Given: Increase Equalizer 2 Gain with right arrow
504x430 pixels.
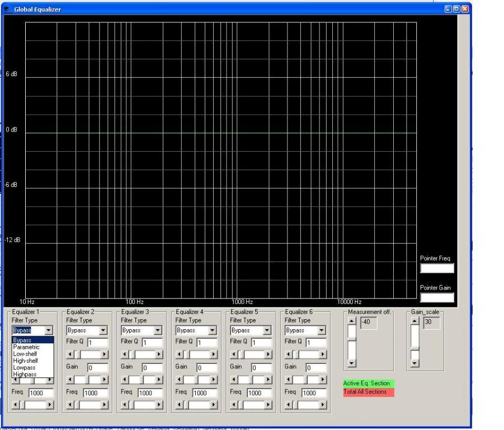Looking at the screenshot, I should (105, 380).
